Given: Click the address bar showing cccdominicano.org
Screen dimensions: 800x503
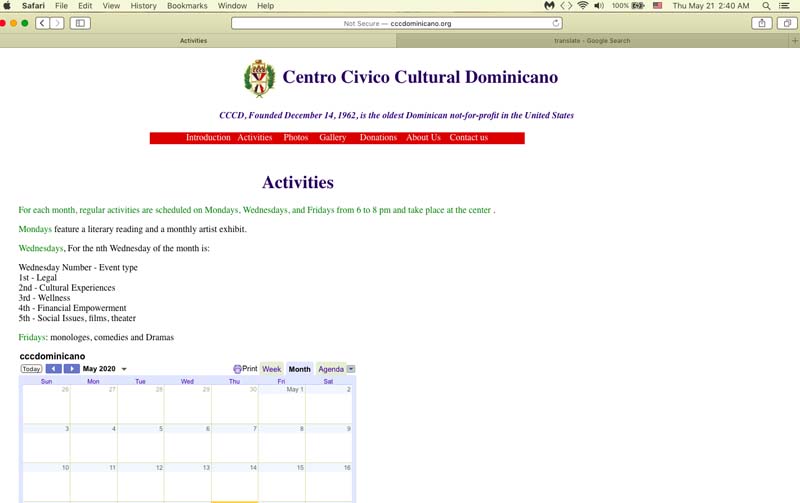Looking at the screenshot, I should tap(397, 23).
